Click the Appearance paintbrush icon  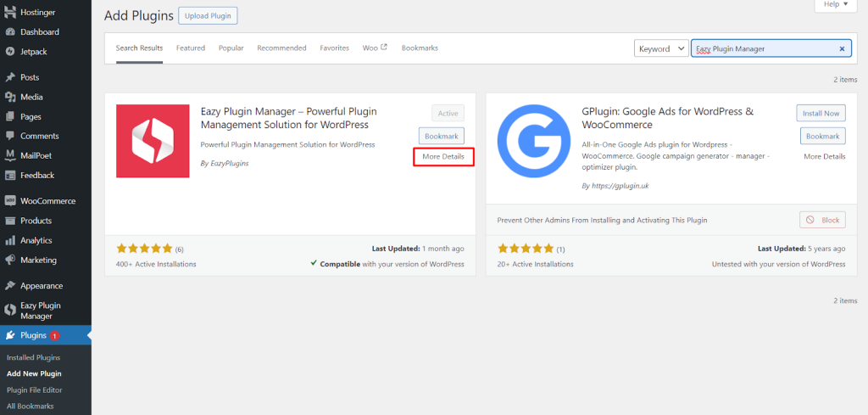pyautogui.click(x=10, y=286)
